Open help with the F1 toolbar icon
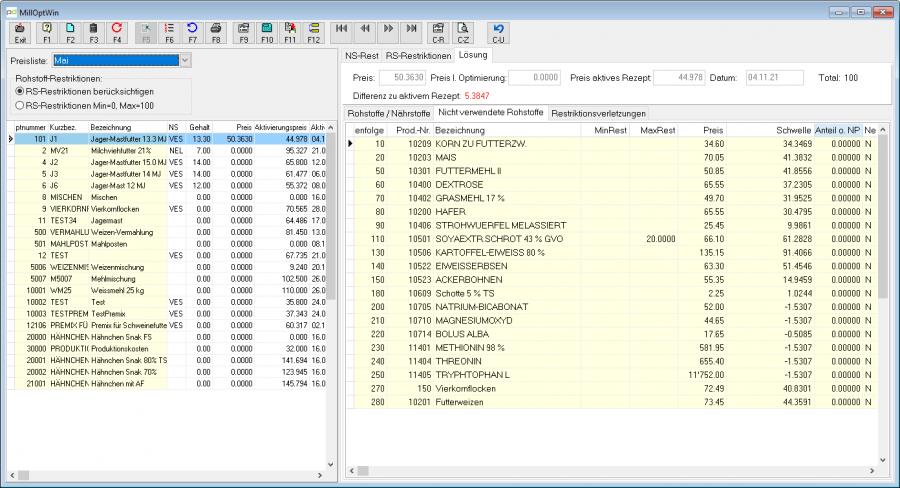The height and width of the screenshot is (488, 900). click(46, 33)
